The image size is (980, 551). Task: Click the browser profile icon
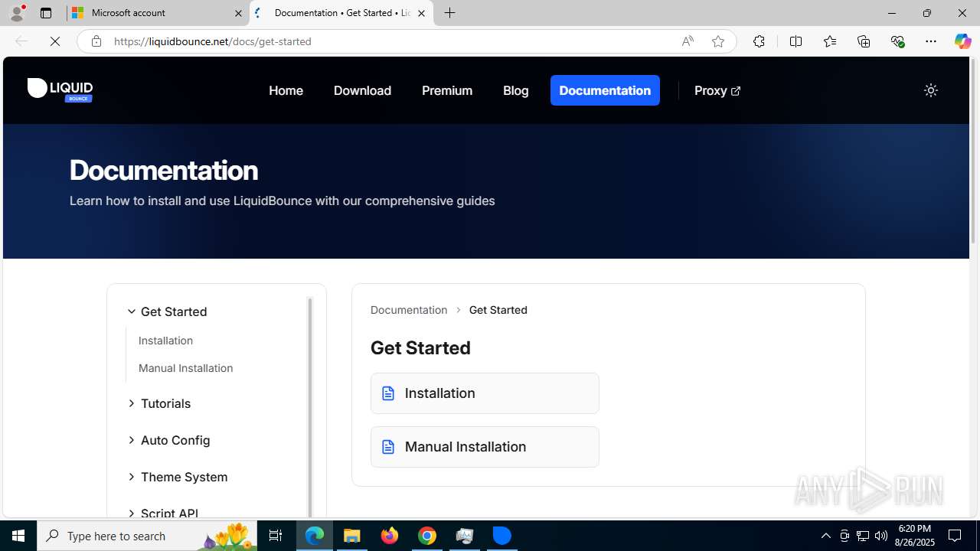[x=17, y=13]
